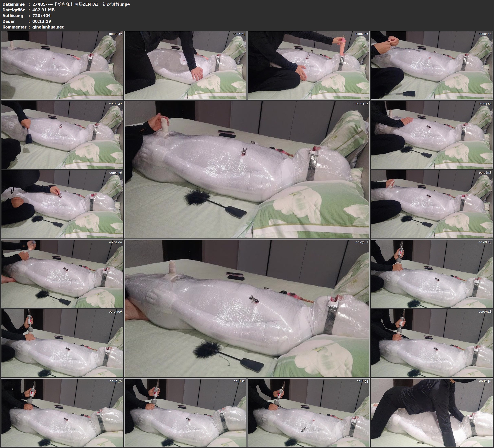Select the thumbnail at 00:02:06
Viewport: 494px width, 448px height.
[309, 65]
